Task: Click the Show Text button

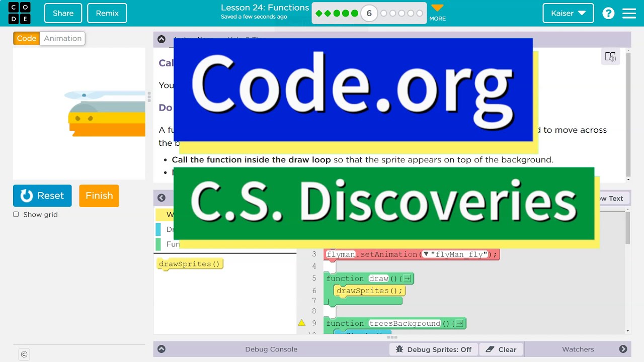Action: click(609, 199)
